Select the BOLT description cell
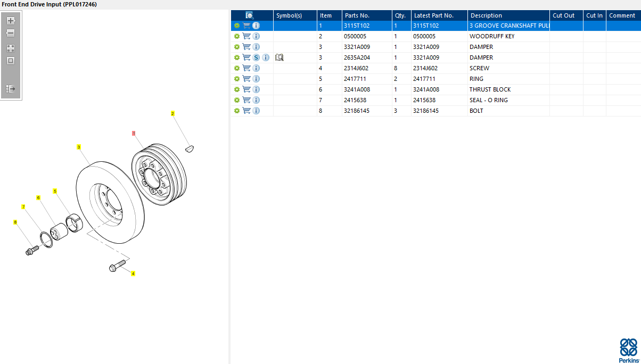Screen dimensions: 641x364 pos(509,111)
